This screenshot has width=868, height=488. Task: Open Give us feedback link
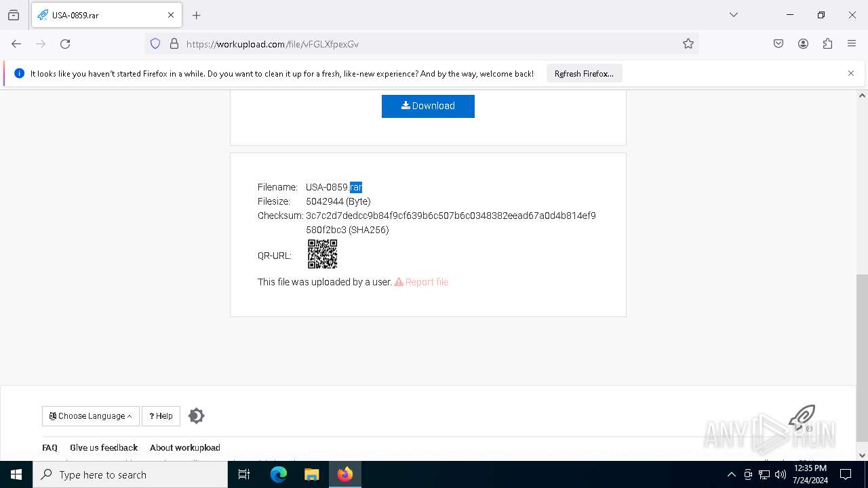click(104, 448)
